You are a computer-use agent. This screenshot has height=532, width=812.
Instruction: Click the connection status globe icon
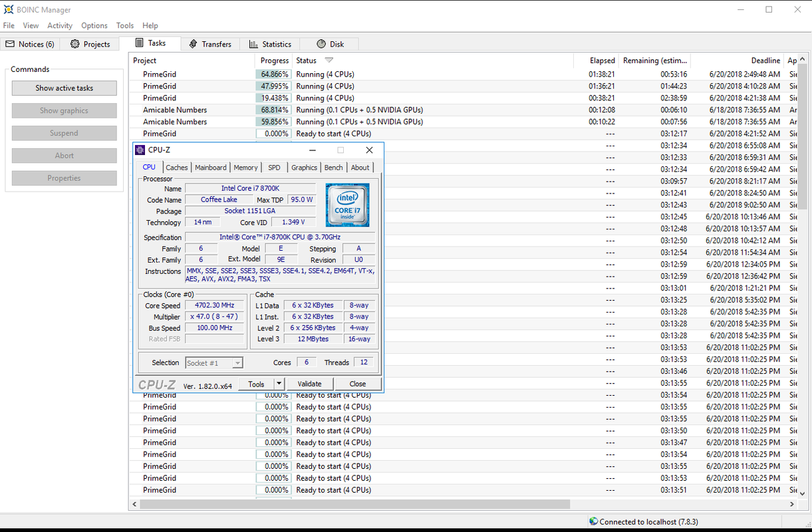[593, 521]
